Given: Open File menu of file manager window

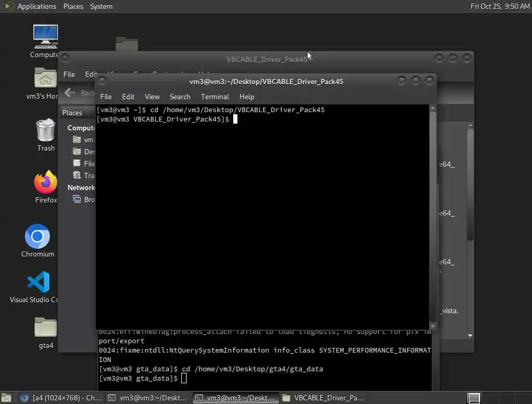Looking at the screenshot, I should point(69,74).
